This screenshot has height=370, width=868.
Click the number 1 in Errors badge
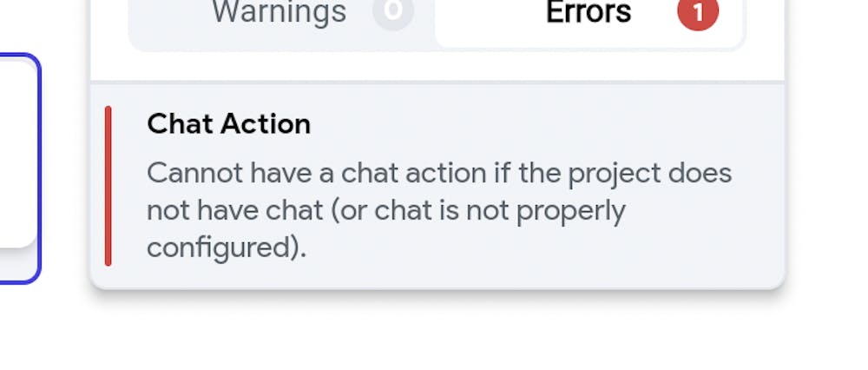click(x=698, y=11)
